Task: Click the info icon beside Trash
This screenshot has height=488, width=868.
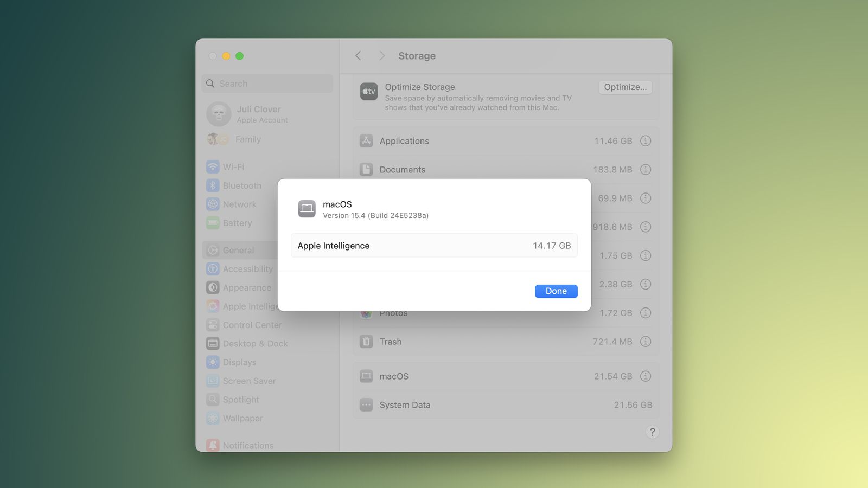Action: coord(645,342)
